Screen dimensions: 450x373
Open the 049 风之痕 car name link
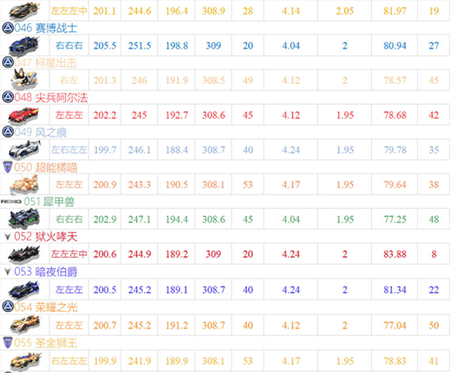point(40,132)
